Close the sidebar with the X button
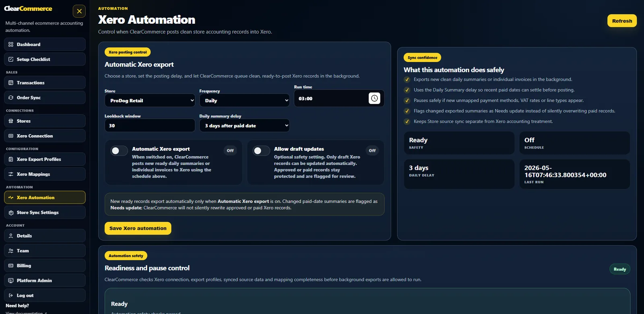 (x=79, y=11)
